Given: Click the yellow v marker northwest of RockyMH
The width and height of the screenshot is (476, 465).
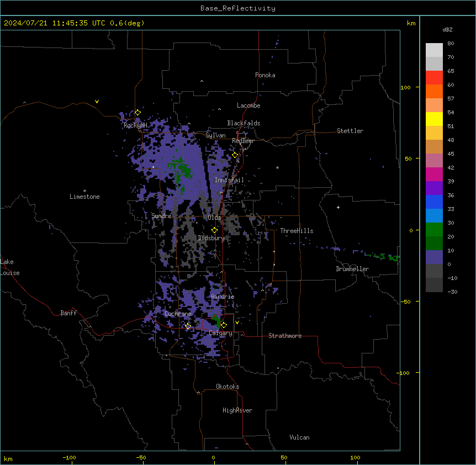Looking at the screenshot, I should tap(97, 102).
